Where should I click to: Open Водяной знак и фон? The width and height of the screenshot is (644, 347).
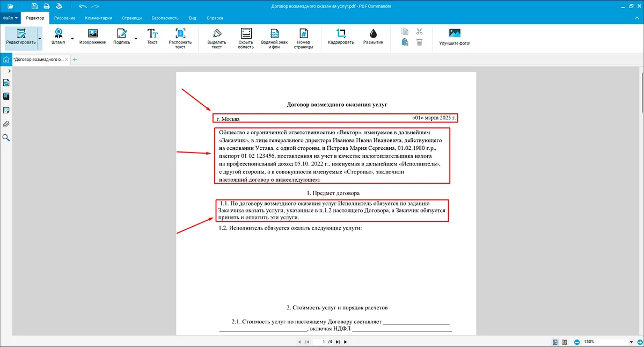point(274,39)
